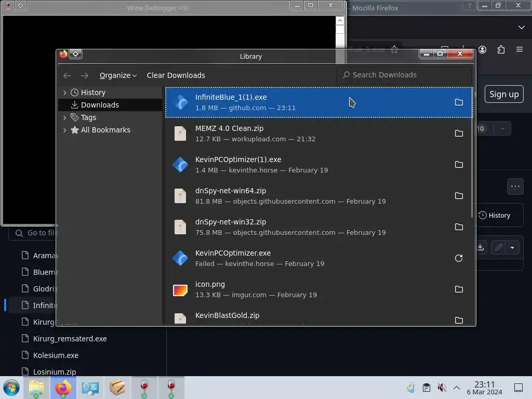Open Kirurg_remsaterd.exe in GitHub file list
This screenshot has width=532, height=399.
tap(70, 339)
